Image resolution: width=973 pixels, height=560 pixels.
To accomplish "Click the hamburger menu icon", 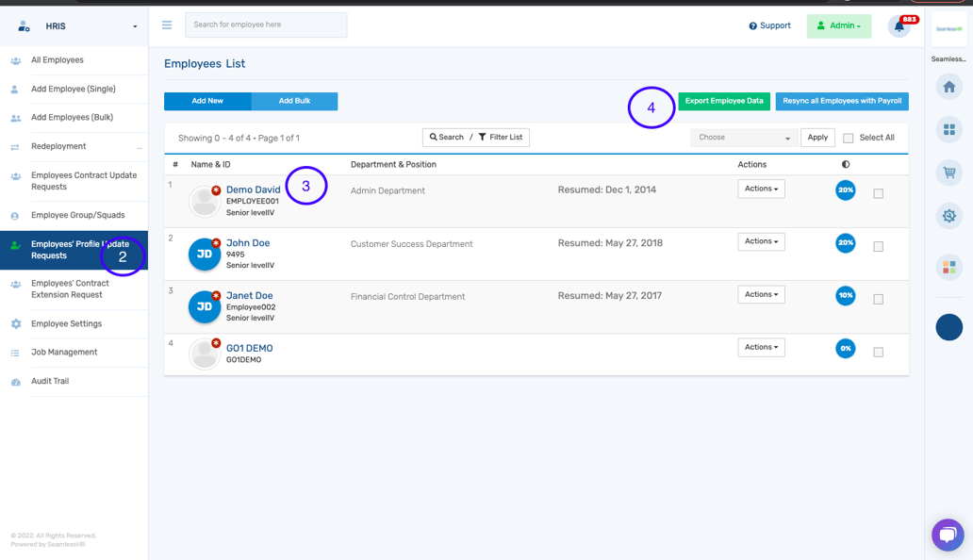I will (x=167, y=25).
